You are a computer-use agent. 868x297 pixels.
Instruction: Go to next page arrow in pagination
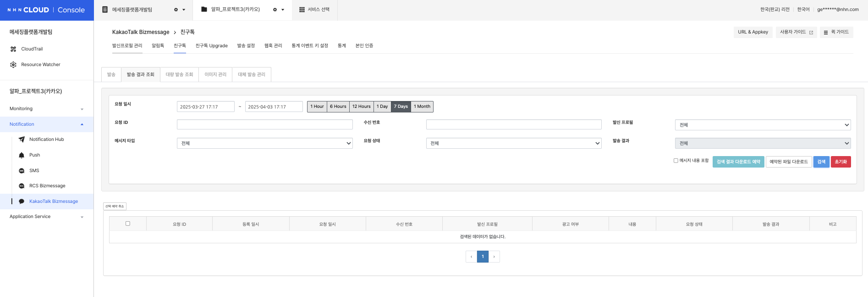point(494,257)
